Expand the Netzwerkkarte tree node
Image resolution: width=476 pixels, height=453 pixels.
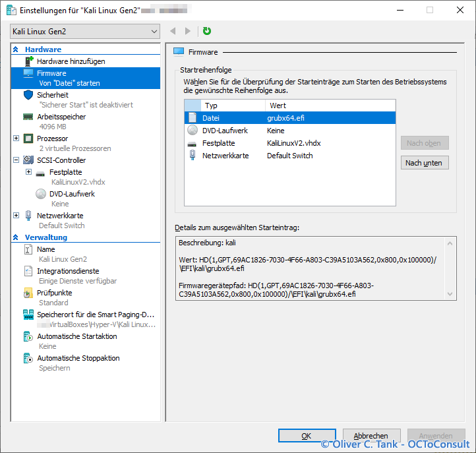click(x=16, y=215)
